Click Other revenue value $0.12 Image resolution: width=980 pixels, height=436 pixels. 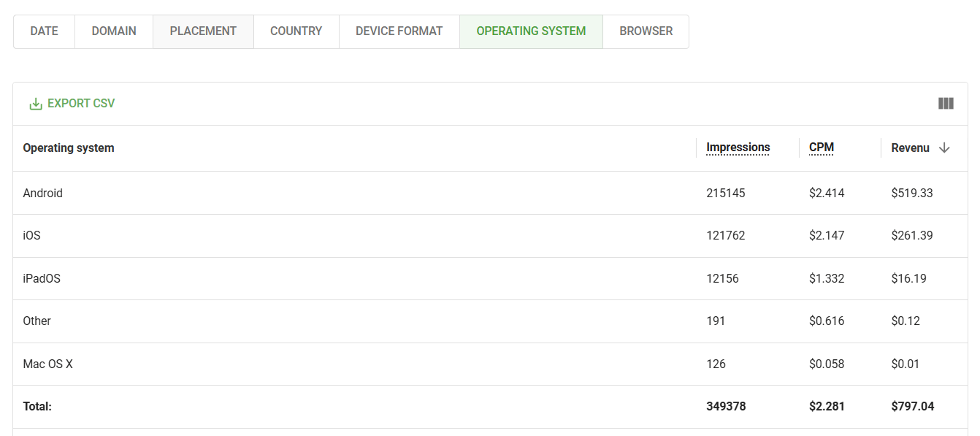pos(906,321)
